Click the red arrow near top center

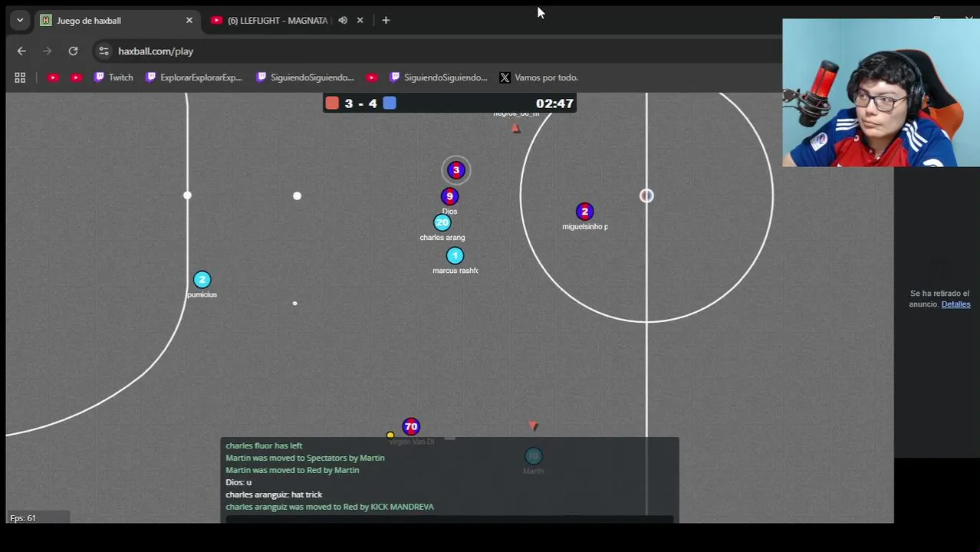click(516, 129)
